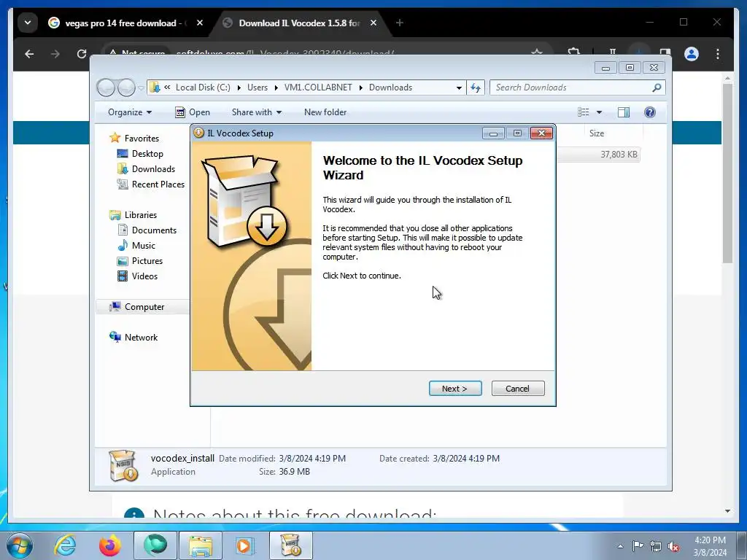Click the refresh icon beside address bar
Image resolution: width=747 pixels, height=560 pixels.
pyautogui.click(x=476, y=87)
